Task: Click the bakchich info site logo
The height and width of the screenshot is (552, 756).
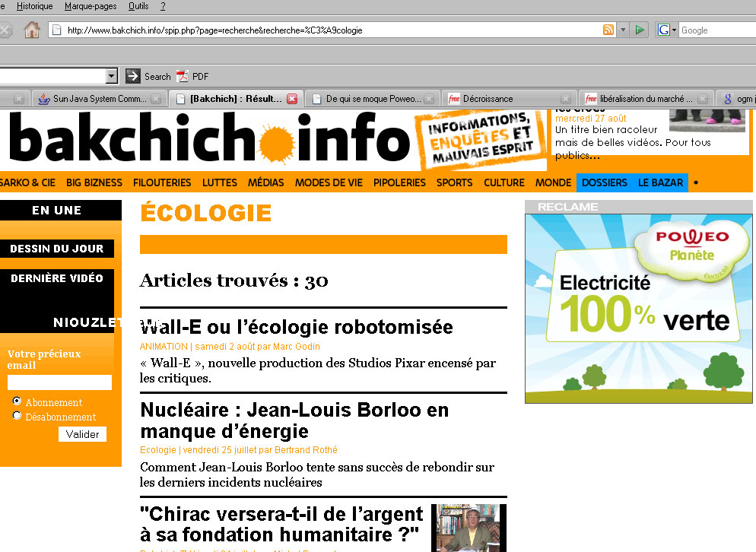Action: (209, 138)
